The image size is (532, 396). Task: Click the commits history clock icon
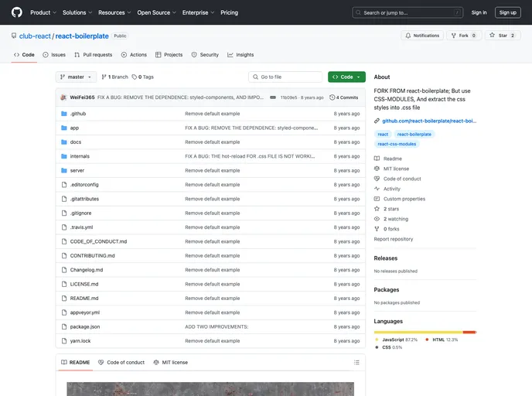[x=332, y=97]
